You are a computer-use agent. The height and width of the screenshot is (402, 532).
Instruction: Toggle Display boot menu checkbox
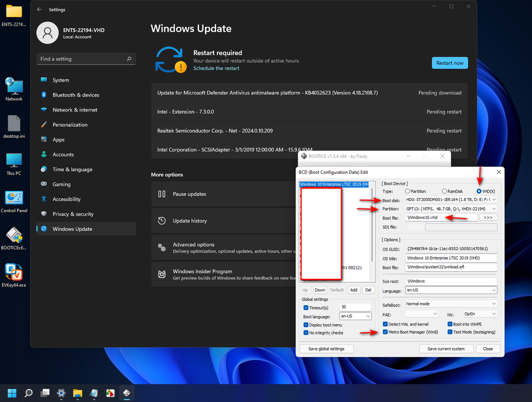[306, 325]
